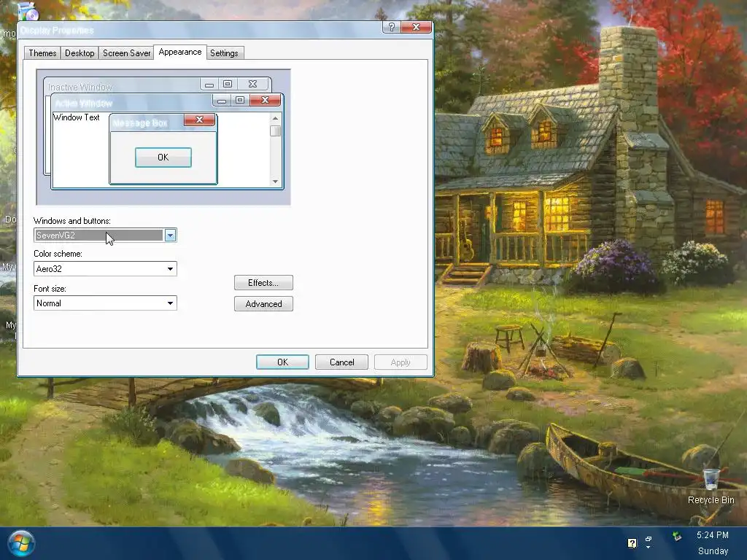Expand the Color scheme dropdown arrow
The width and height of the screenshot is (747, 560).
click(170, 269)
